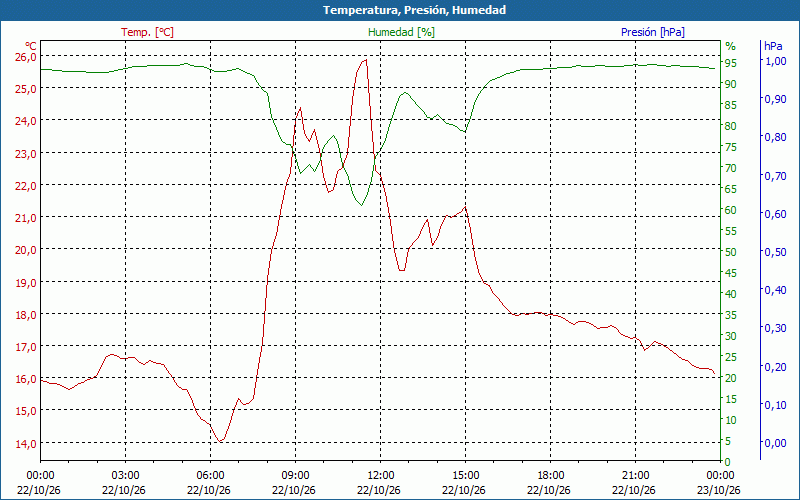This screenshot has width=800, height=500.
Task: Click the '15:00' time axis label
Action: (x=465, y=476)
